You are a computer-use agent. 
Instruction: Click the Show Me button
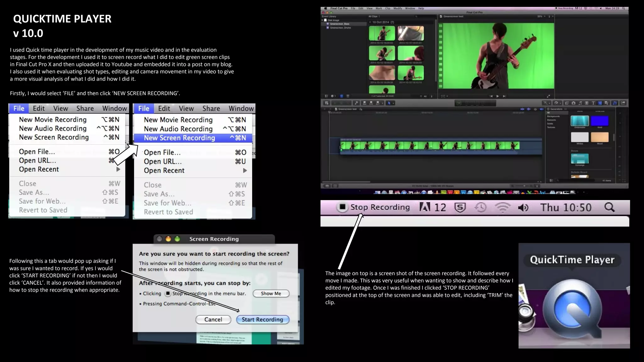tap(271, 293)
